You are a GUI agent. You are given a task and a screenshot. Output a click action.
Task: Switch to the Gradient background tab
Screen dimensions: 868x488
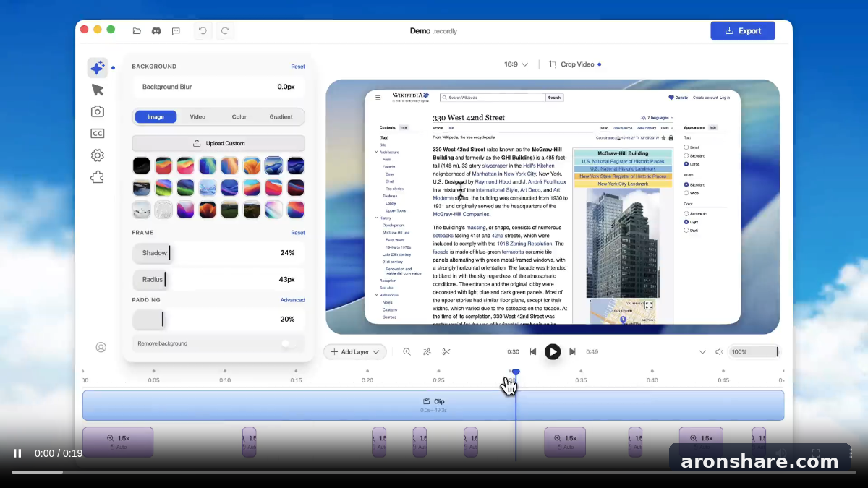coord(281,116)
